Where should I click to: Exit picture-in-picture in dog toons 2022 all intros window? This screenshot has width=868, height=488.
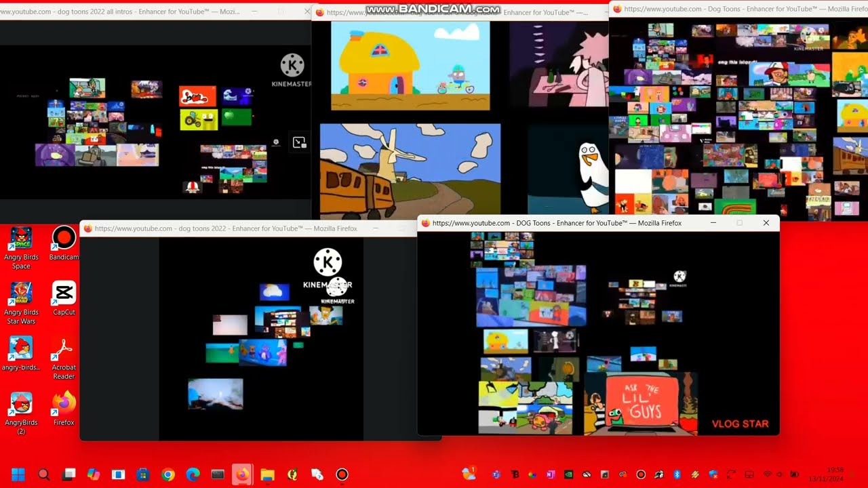pyautogui.click(x=299, y=142)
